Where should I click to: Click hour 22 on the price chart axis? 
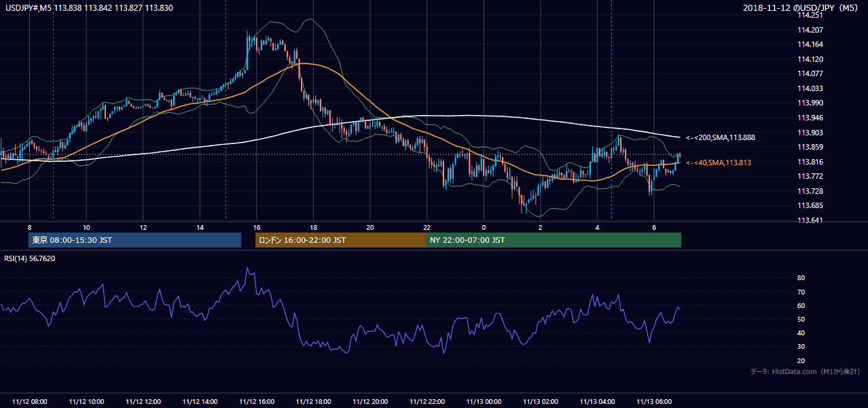pyautogui.click(x=427, y=226)
